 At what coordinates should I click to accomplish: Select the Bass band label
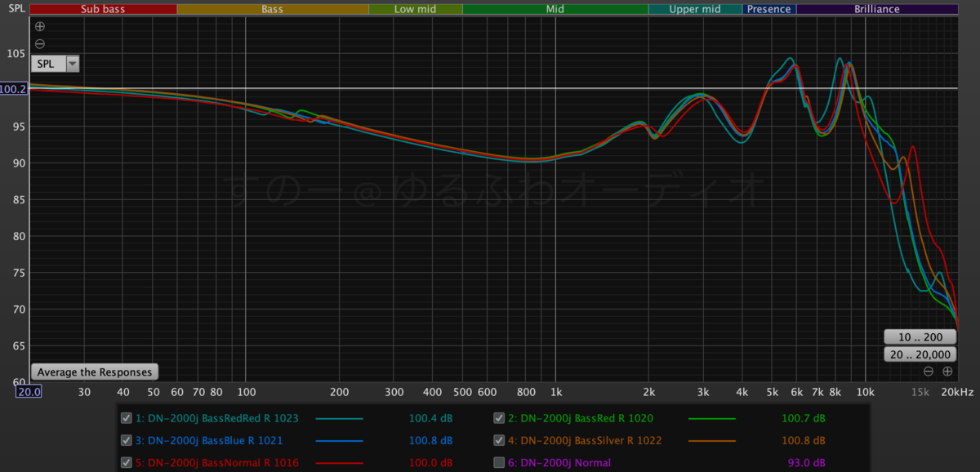pos(273,9)
